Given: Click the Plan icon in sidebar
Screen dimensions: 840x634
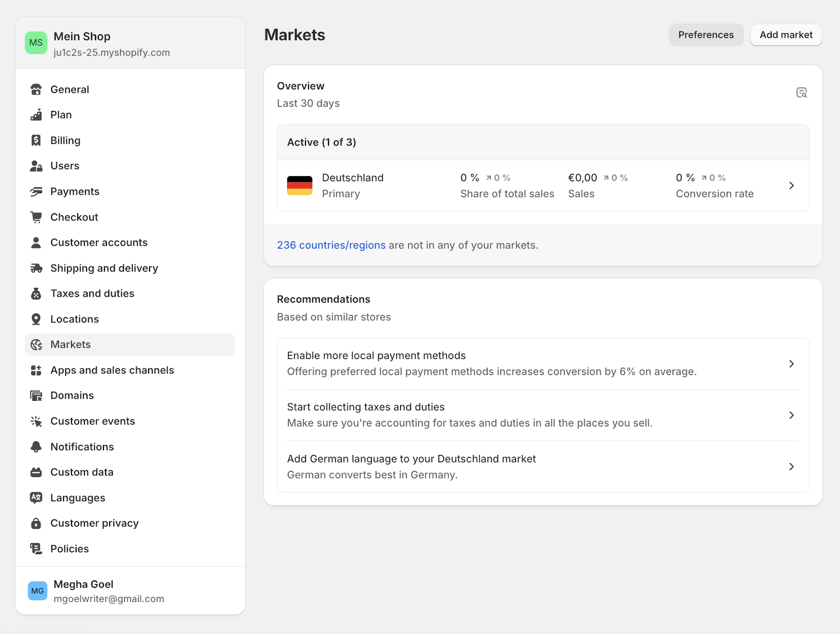Looking at the screenshot, I should 36,115.
